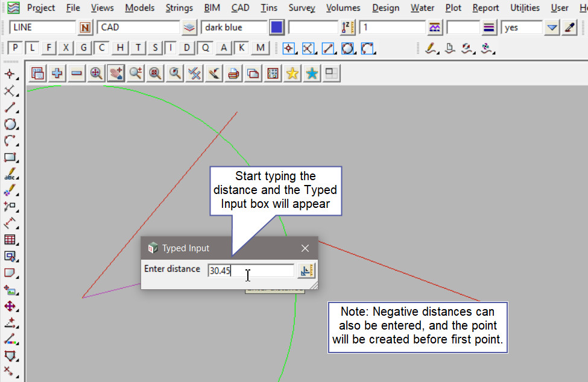588x382 pixels.
Task: Click the zoom out minus icon
Action: tap(77, 74)
